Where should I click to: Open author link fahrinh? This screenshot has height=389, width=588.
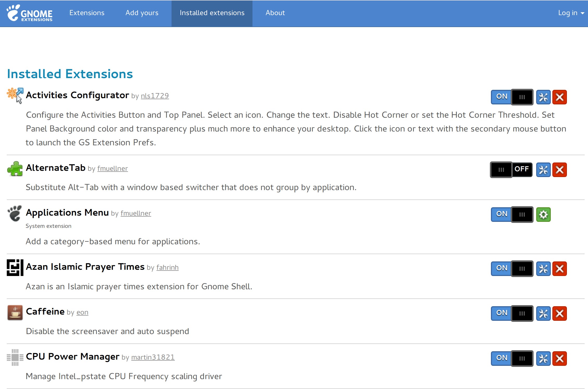point(167,267)
